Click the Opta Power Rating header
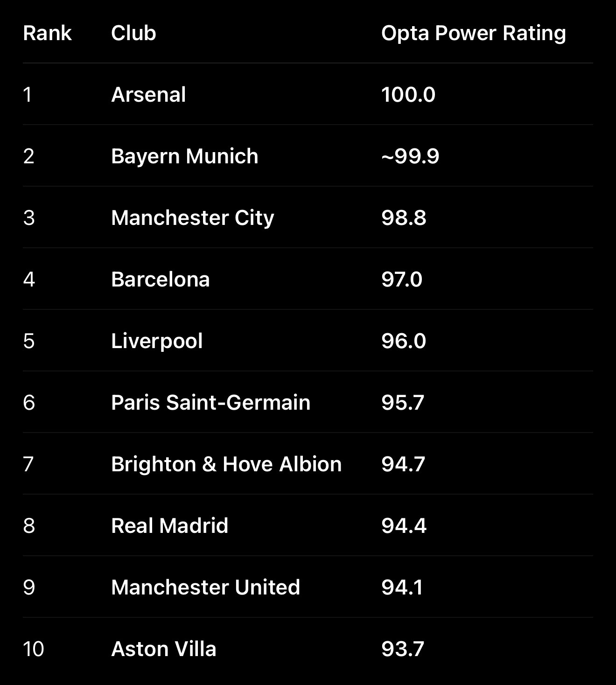Image resolution: width=616 pixels, height=685 pixels. (473, 33)
